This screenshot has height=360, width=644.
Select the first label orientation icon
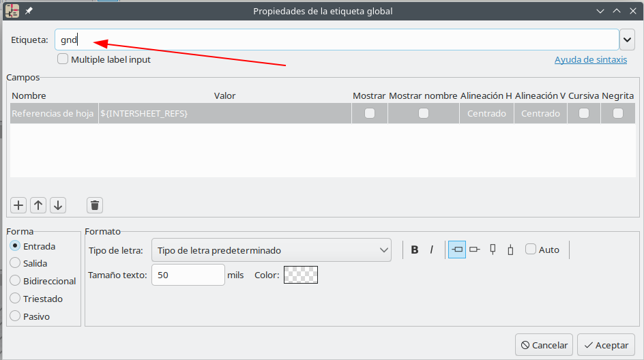457,250
